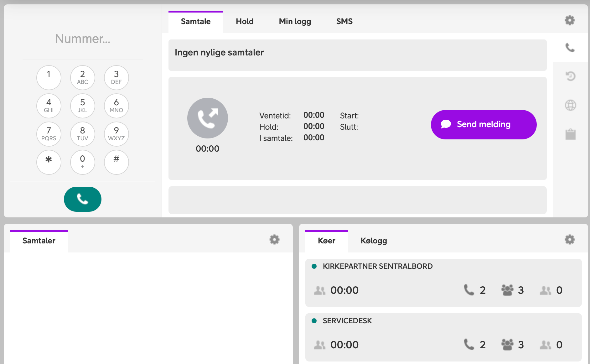
Task: Click the Send melding button
Action: pos(483,124)
